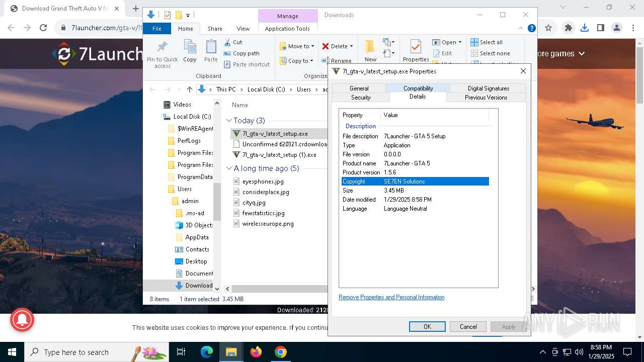Open Chrome Downloads icon
Screen dimensions: 644x362
(x=584, y=28)
